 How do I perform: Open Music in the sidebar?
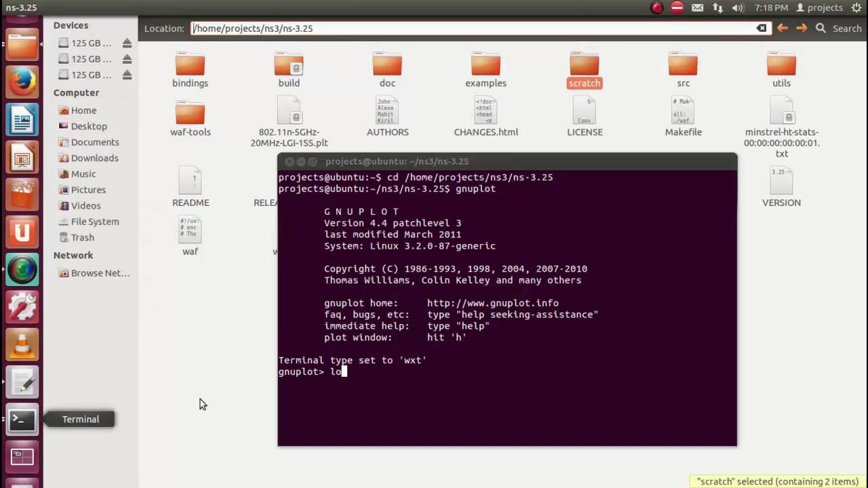[83, 174]
